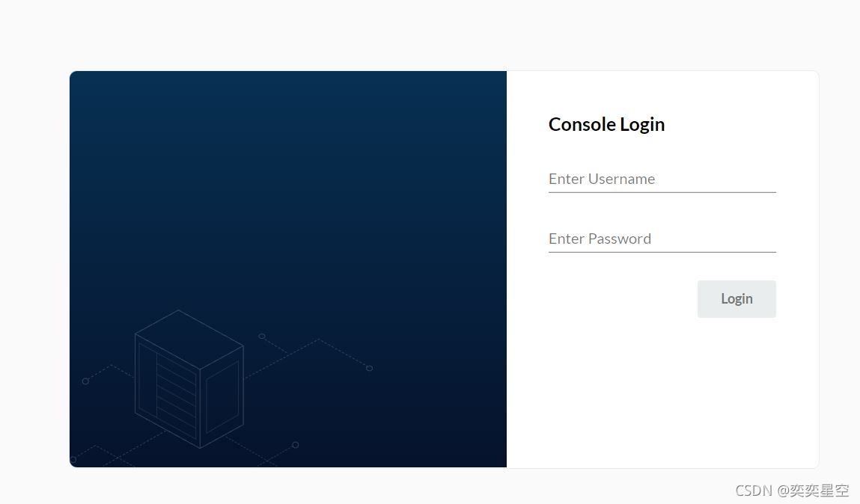Click the circle node above server's right

262,336
